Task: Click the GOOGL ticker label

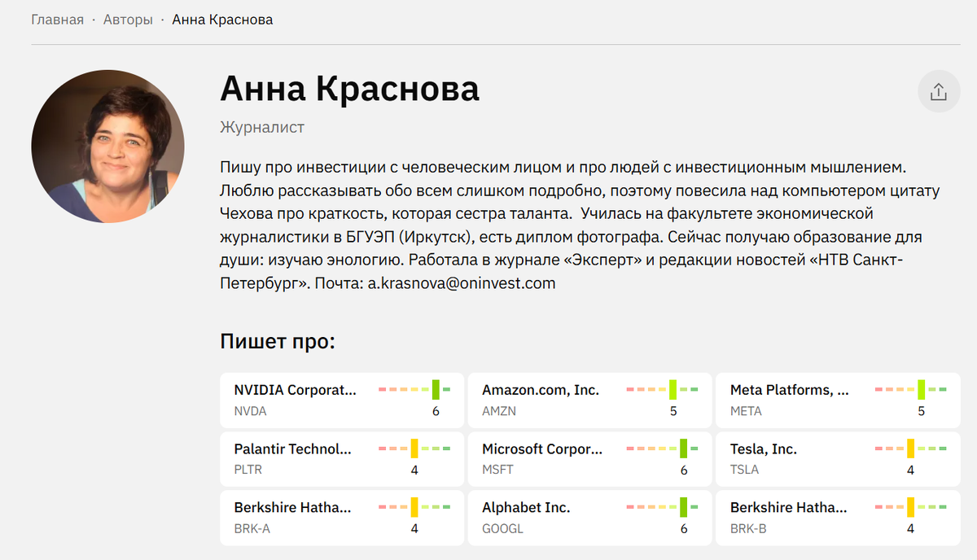Action: pos(502,528)
